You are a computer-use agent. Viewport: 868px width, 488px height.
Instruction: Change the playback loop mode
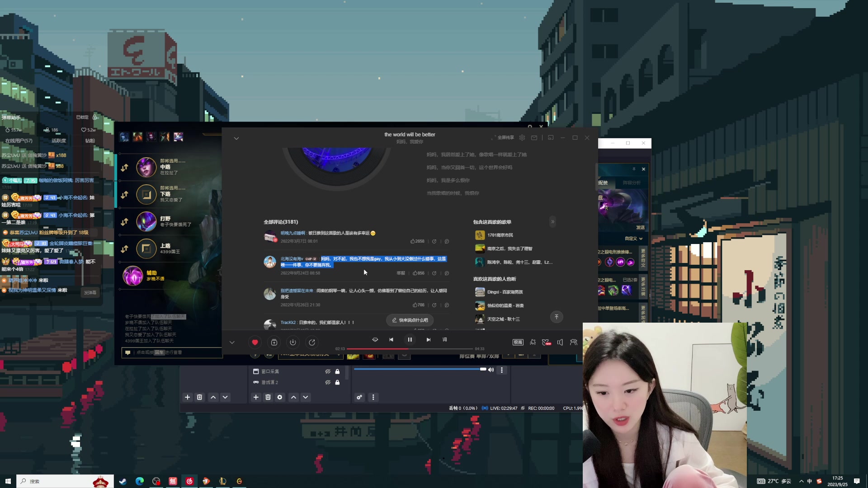click(375, 340)
